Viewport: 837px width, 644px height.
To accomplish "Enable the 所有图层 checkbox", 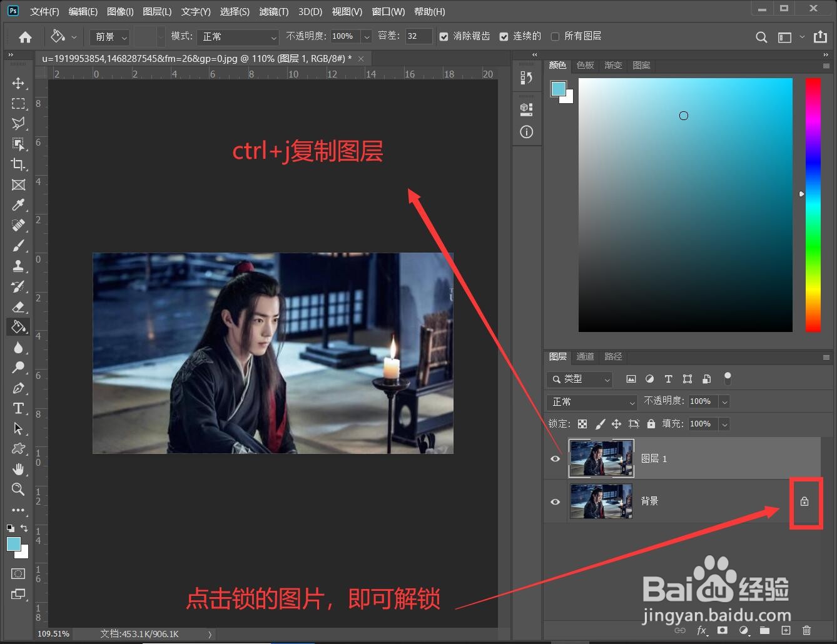I will (555, 37).
